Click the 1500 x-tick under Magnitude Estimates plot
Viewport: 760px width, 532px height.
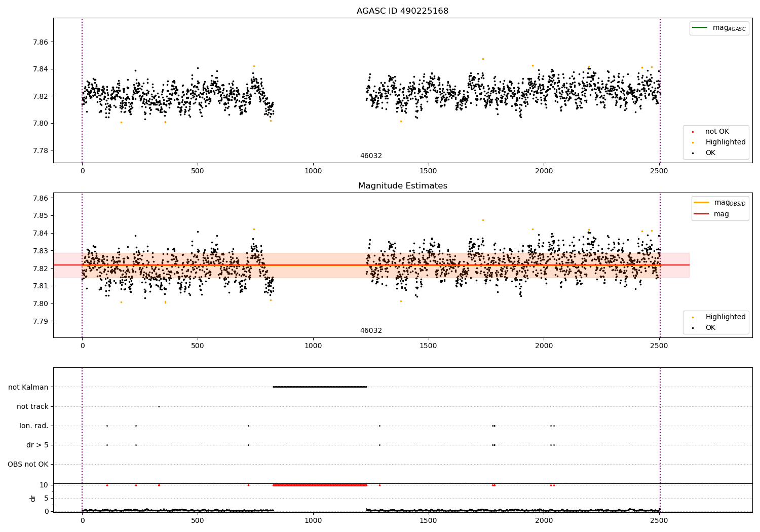pos(429,346)
